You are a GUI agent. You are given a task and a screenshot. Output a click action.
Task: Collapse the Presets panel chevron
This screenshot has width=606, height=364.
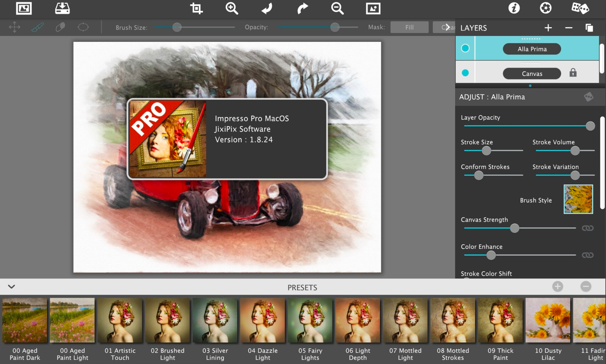(11, 286)
